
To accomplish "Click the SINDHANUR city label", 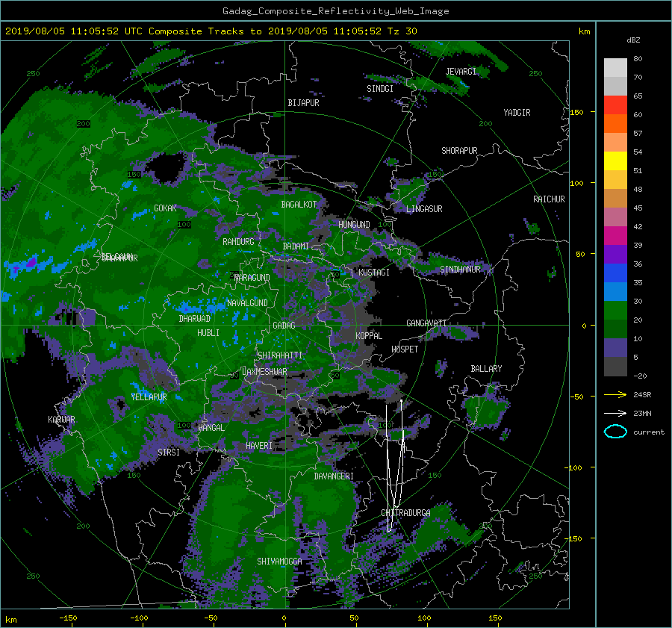I will (x=460, y=270).
